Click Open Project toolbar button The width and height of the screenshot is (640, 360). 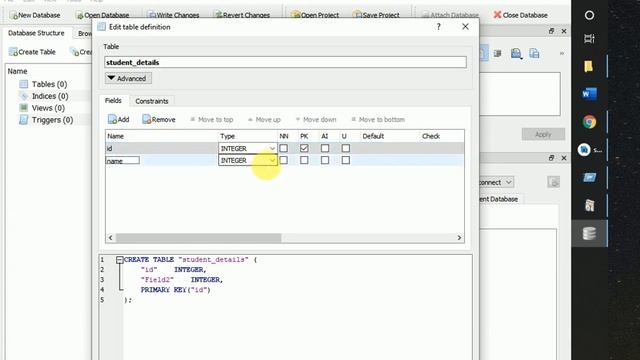[x=315, y=15]
